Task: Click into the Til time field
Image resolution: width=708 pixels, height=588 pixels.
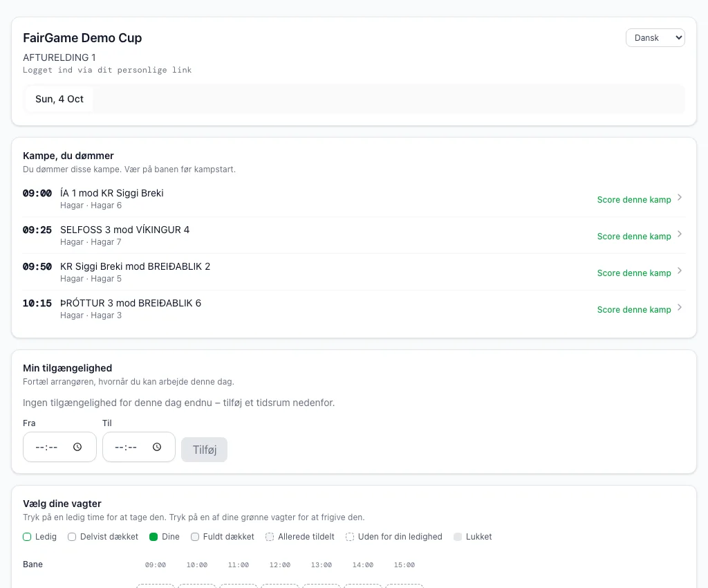Action: pyautogui.click(x=138, y=447)
